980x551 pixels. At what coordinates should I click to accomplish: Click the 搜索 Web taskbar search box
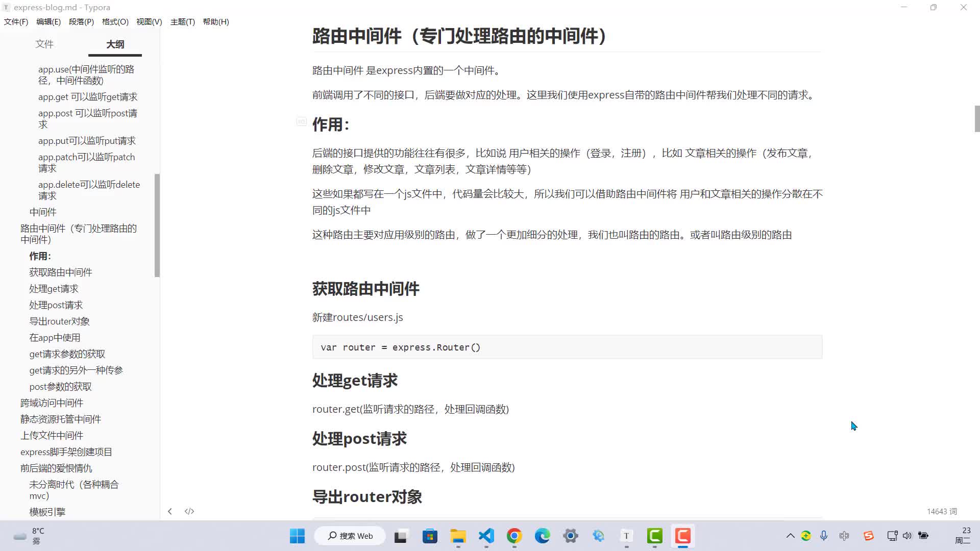coord(350,536)
